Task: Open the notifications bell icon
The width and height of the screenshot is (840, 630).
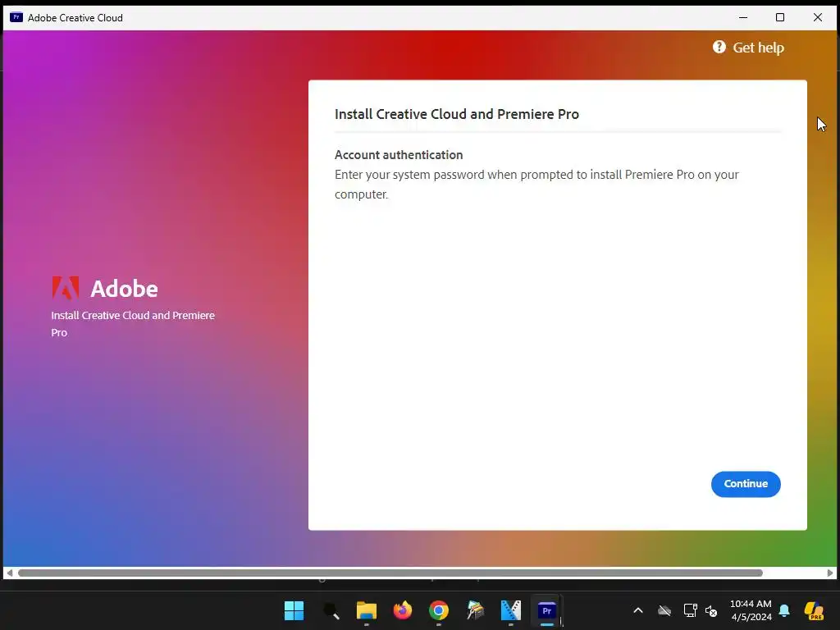Action: (784, 610)
